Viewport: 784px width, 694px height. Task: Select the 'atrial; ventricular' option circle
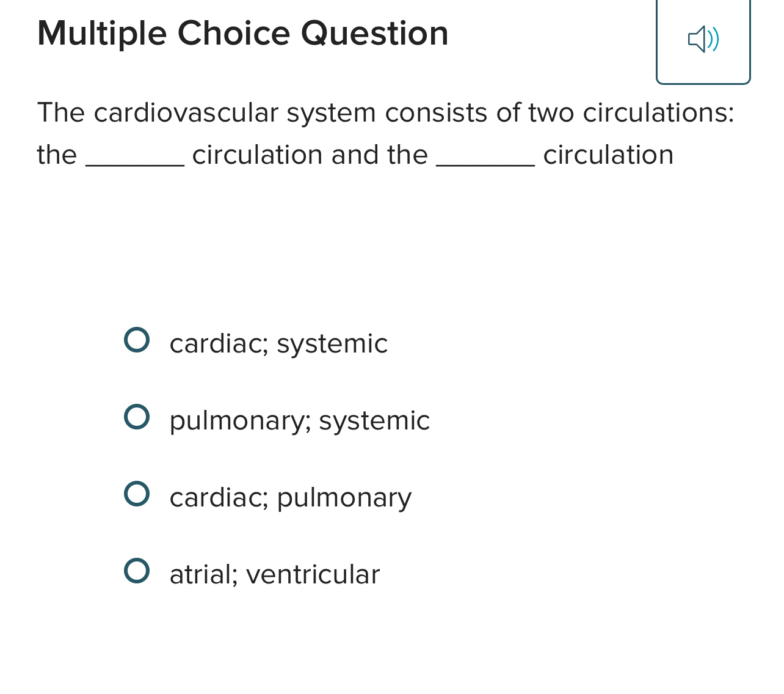click(x=137, y=571)
